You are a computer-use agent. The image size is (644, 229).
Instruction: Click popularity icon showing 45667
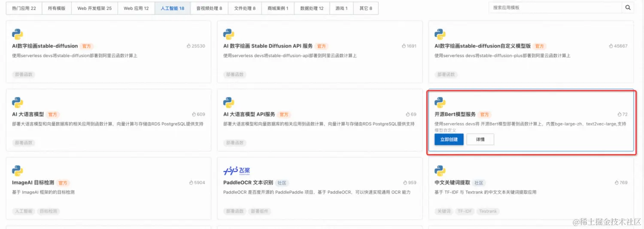611,46
